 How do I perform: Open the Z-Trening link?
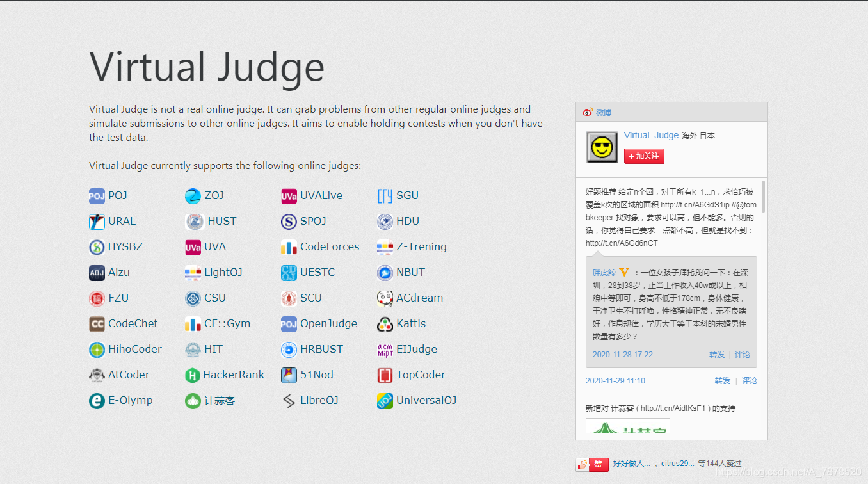click(x=421, y=246)
